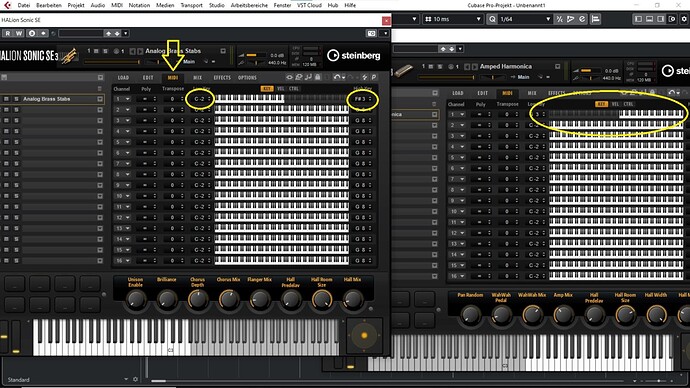Solo the Analog Brass Stabs slot in rack

[16, 99]
